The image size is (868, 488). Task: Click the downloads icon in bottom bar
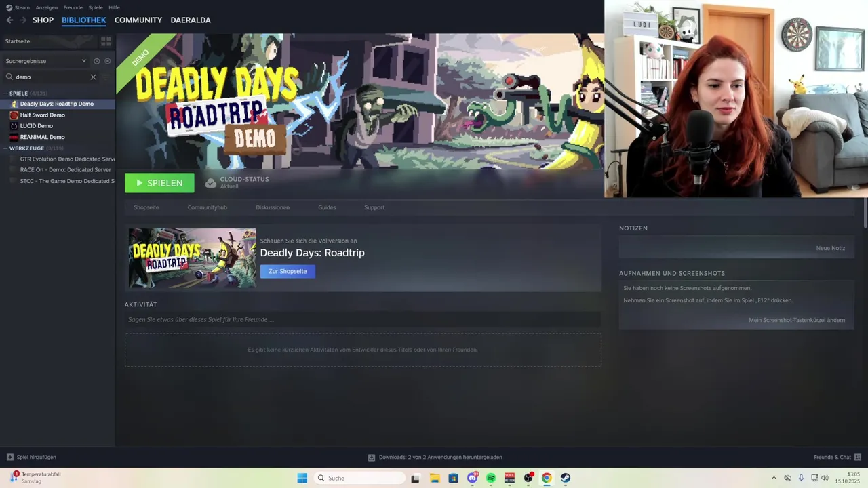[x=372, y=457]
